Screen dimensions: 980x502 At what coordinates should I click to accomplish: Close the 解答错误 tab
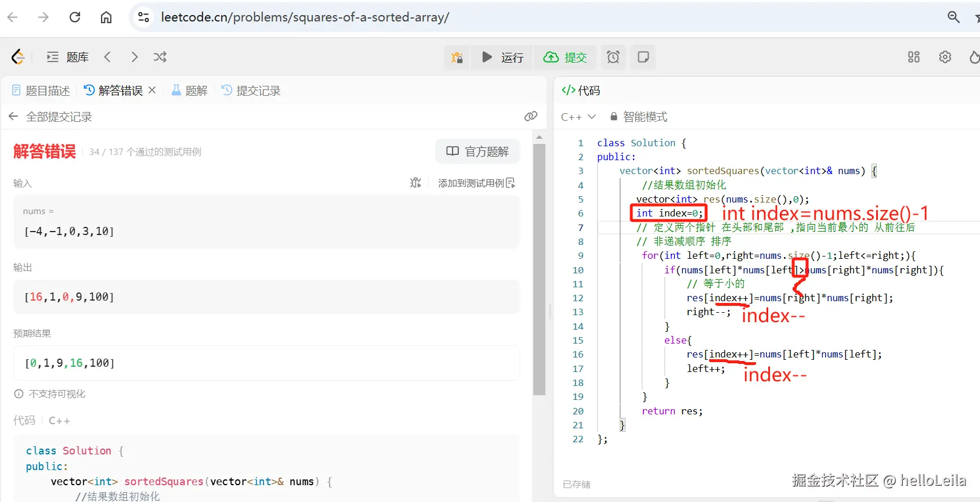click(x=152, y=90)
